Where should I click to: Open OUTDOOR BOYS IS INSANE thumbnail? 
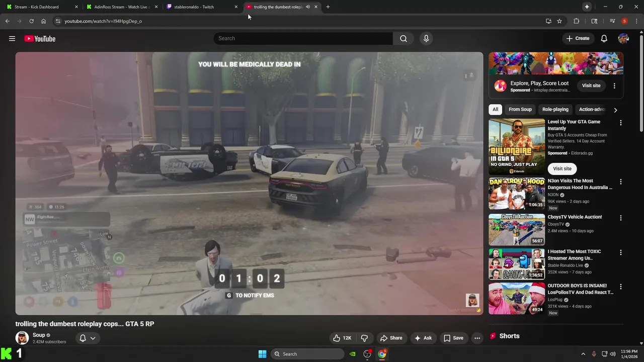(517, 298)
